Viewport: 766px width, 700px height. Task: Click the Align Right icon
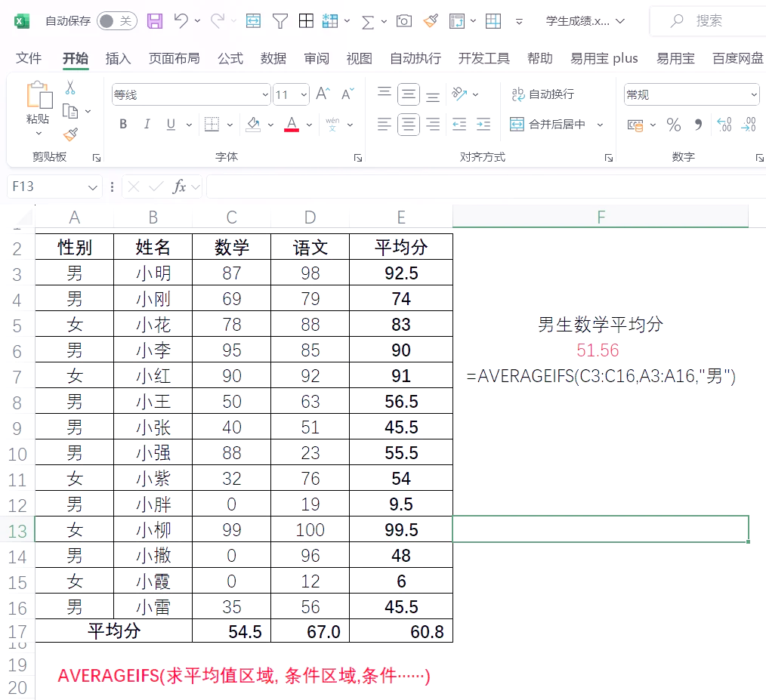[433, 125]
